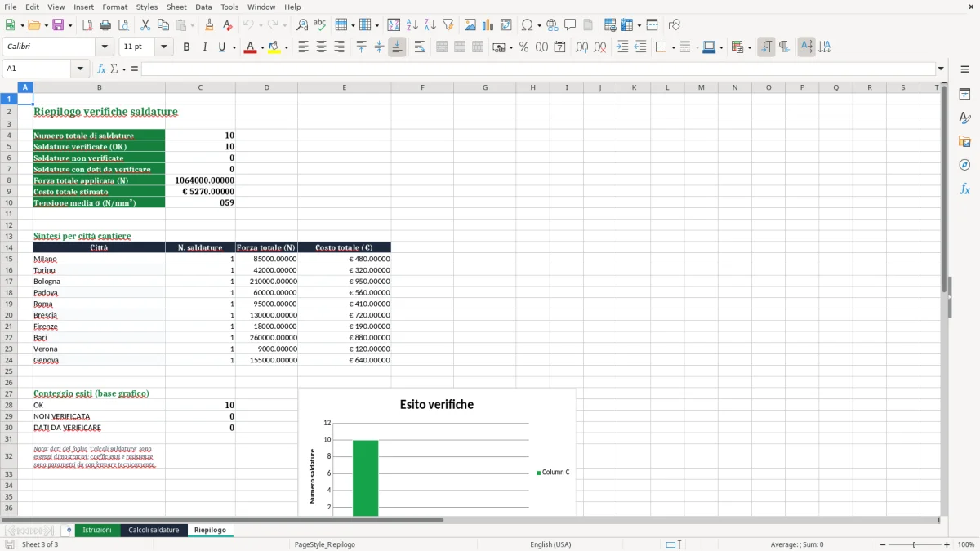This screenshot has width=980, height=551.
Task: Click Clear Direct Formatting icon
Action: [227, 25]
